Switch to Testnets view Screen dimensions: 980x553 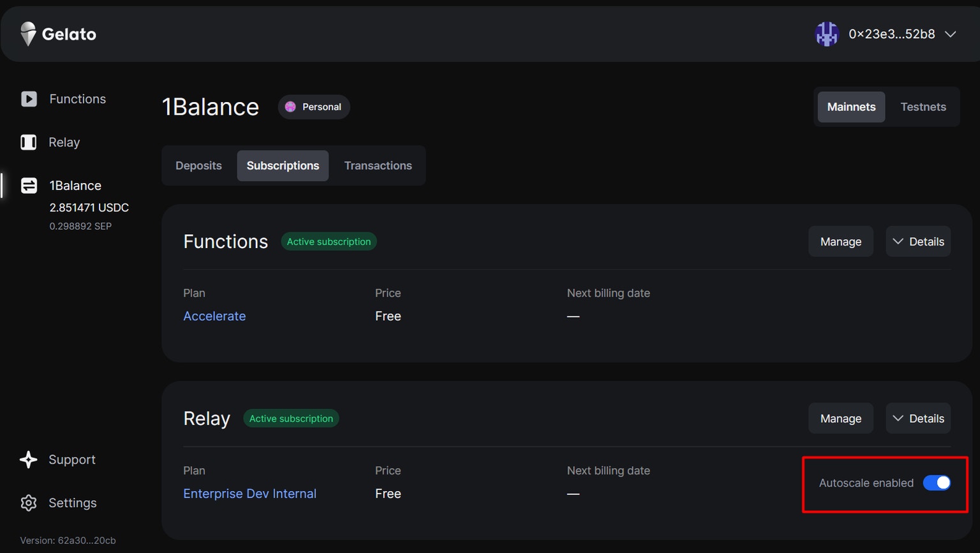pos(923,107)
